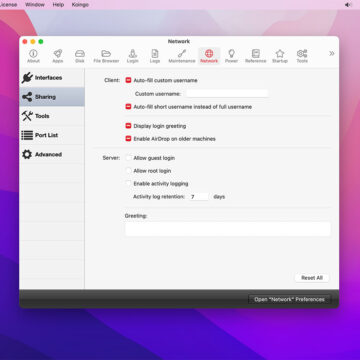360x360 pixels.
Task: Enable activity logging checkbox
Action: 128,183
